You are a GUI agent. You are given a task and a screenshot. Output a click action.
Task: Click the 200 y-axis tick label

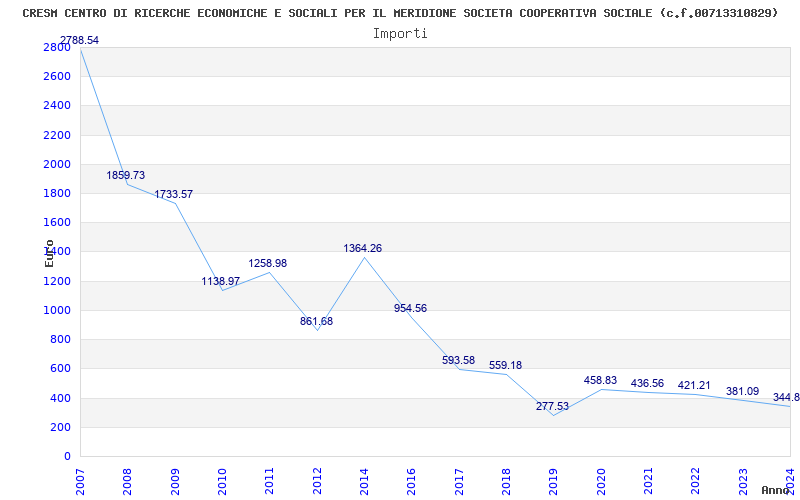[62, 427]
